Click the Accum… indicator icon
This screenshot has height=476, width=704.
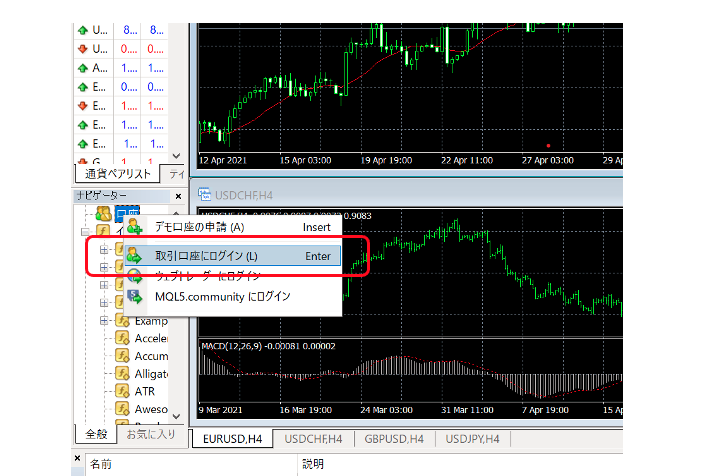(x=122, y=356)
